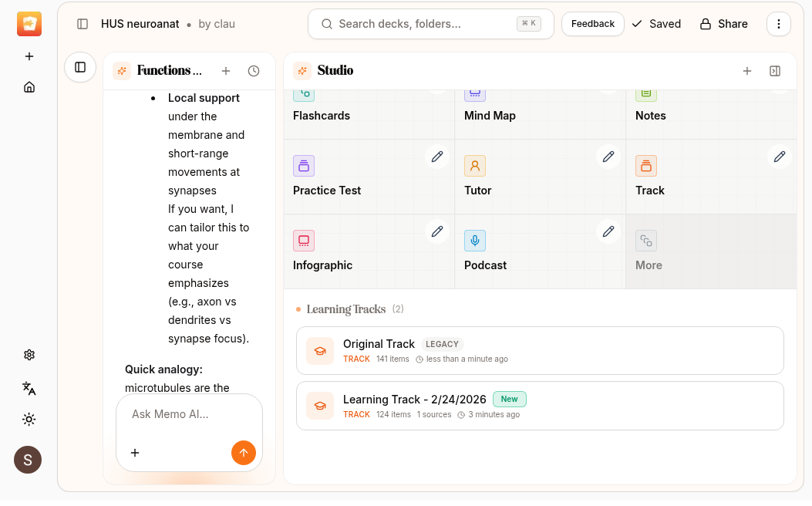This screenshot has width=812, height=506.
Task: Send message with orange arrow button
Action: (244, 453)
